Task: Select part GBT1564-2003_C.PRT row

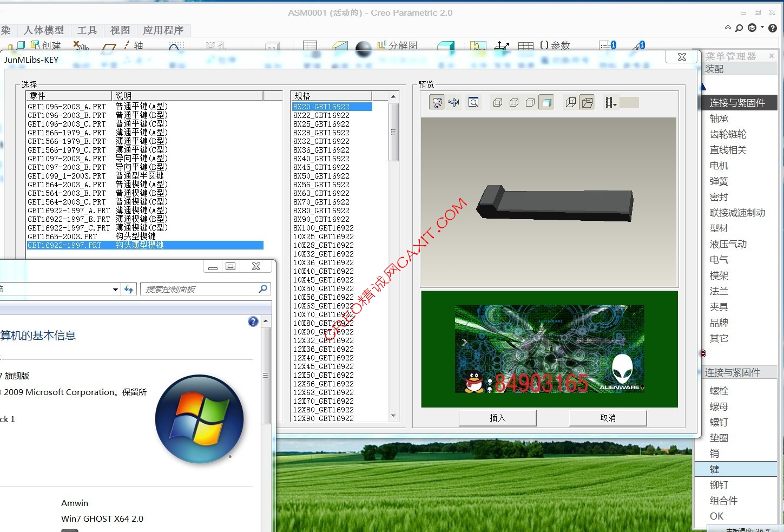Action: (x=145, y=202)
